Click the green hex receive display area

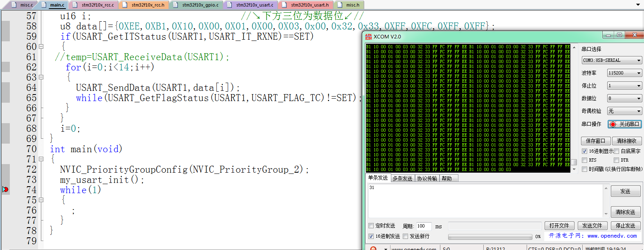[468, 108]
